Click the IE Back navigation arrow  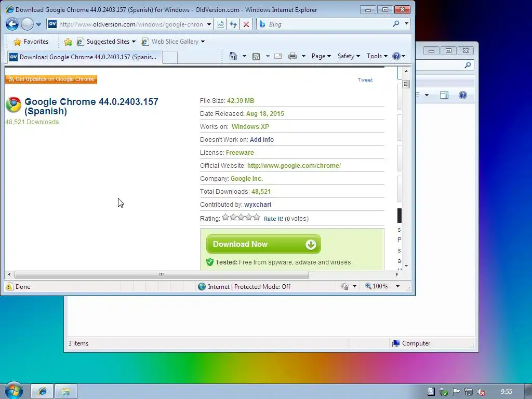[x=12, y=24]
